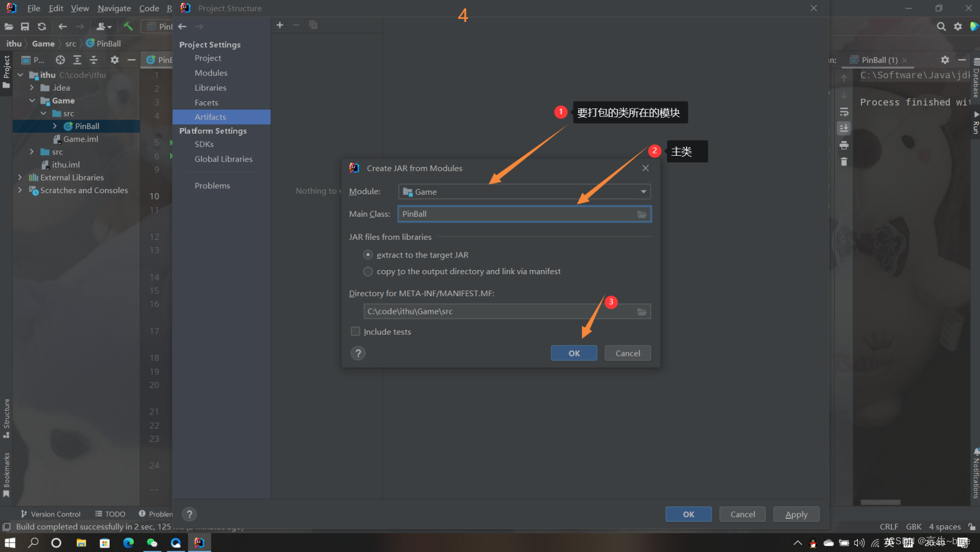980x552 pixels.
Task: Collapse the Game module folder
Action: click(x=32, y=101)
